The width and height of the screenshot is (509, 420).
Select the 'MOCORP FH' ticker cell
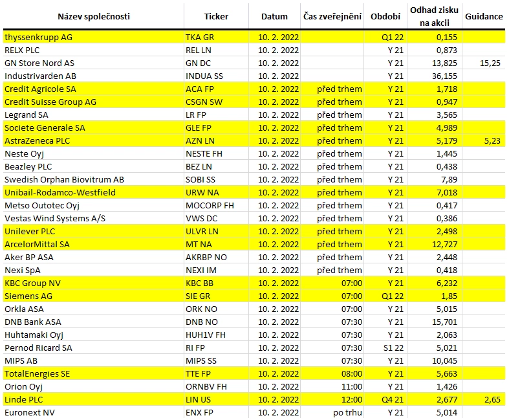pyautogui.click(x=216, y=206)
